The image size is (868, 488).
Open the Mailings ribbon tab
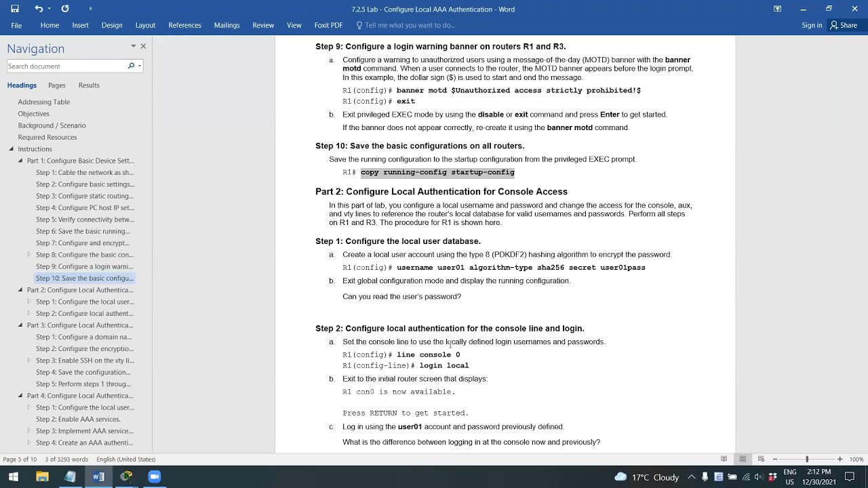226,25
